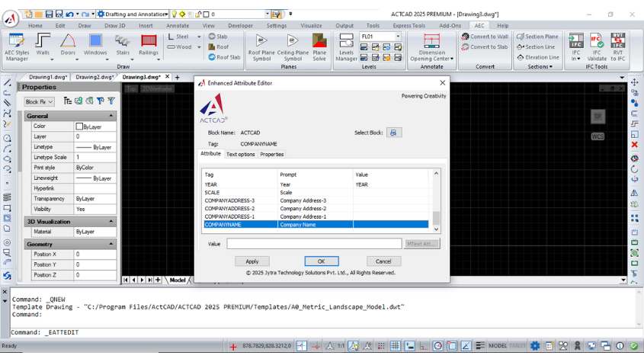
Task: Click the attribute list vertical scrollbar
Action: pos(436,201)
